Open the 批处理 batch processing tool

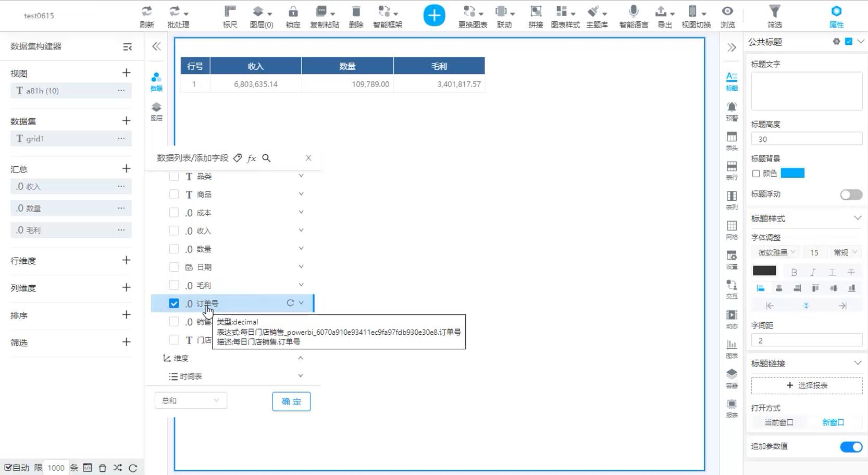178,16
